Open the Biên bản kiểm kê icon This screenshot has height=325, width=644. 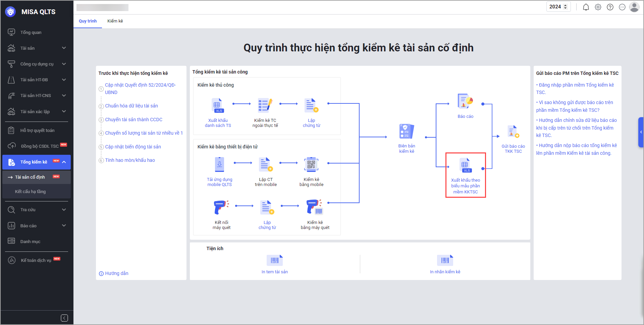coord(407,131)
